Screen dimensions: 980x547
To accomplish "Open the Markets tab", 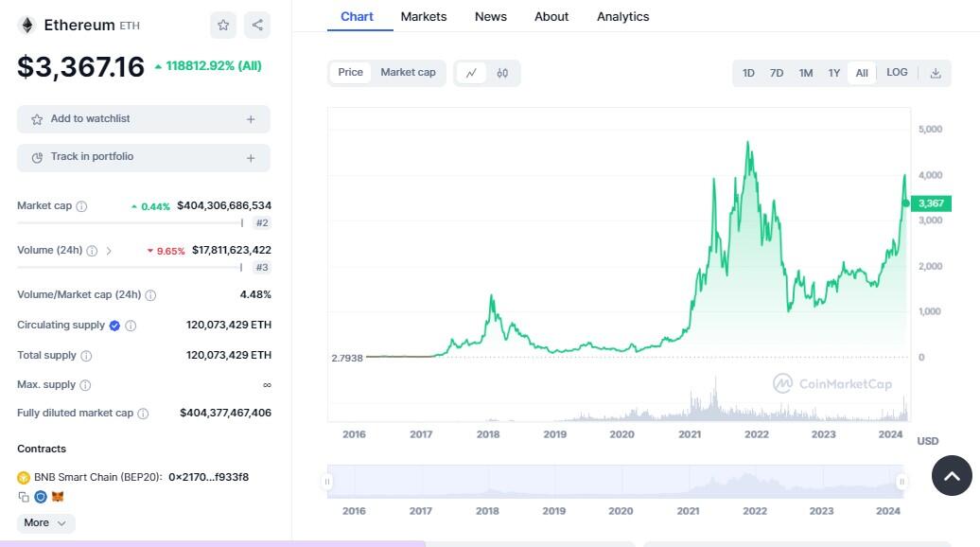I will 424,17.
